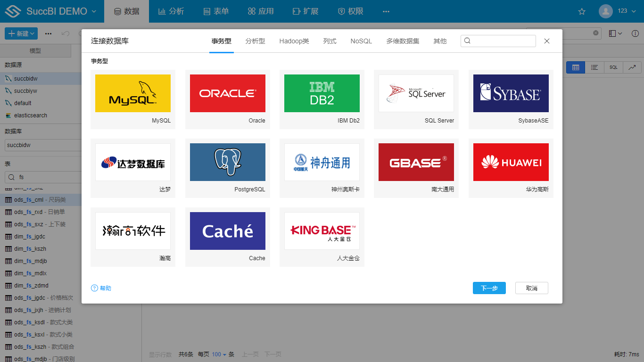The height and width of the screenshot is (362, 644).
Task: Choose the GBASE database icon
Action: click(416, 163)
